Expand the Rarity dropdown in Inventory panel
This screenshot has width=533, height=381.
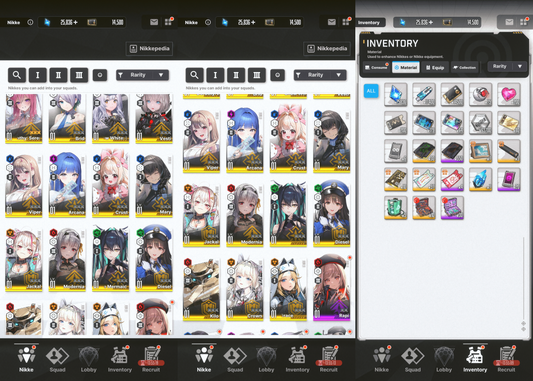click(507, 66)
